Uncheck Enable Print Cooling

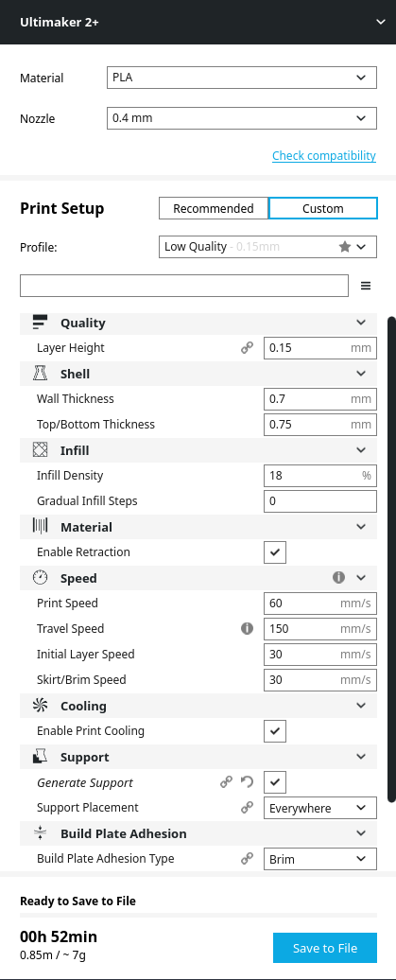(x=275, y=731)
